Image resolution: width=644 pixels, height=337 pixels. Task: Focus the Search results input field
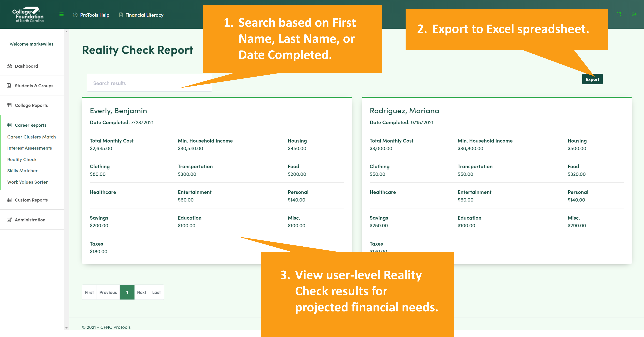click(149, 83)
